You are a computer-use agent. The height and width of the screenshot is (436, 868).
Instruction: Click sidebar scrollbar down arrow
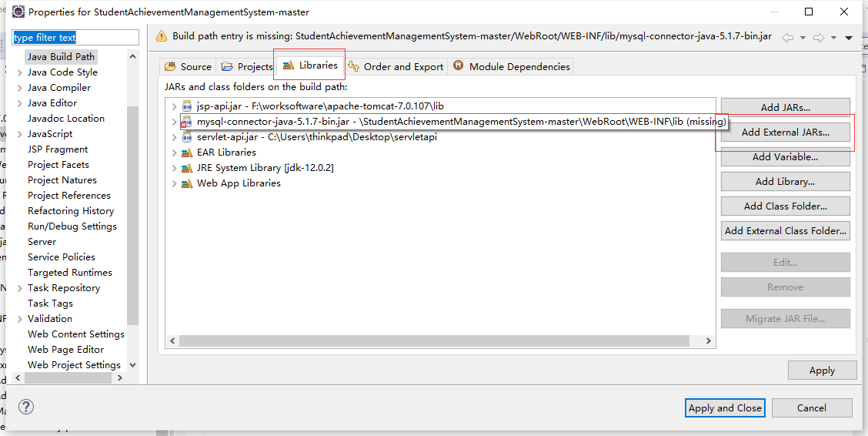(133, 364)
